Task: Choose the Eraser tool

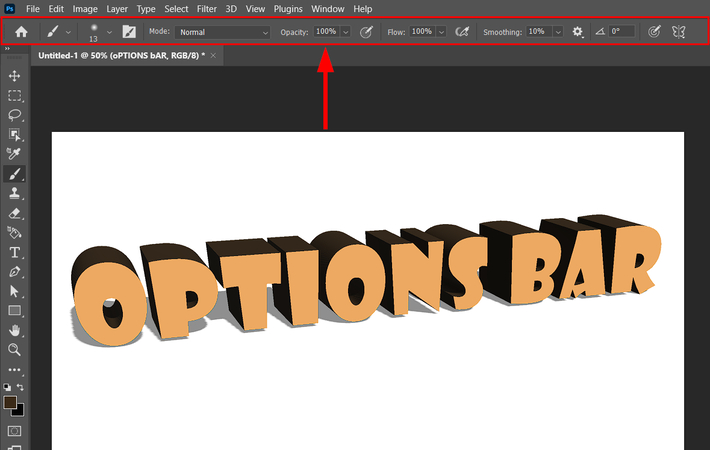Action: [x=15, y=213]
